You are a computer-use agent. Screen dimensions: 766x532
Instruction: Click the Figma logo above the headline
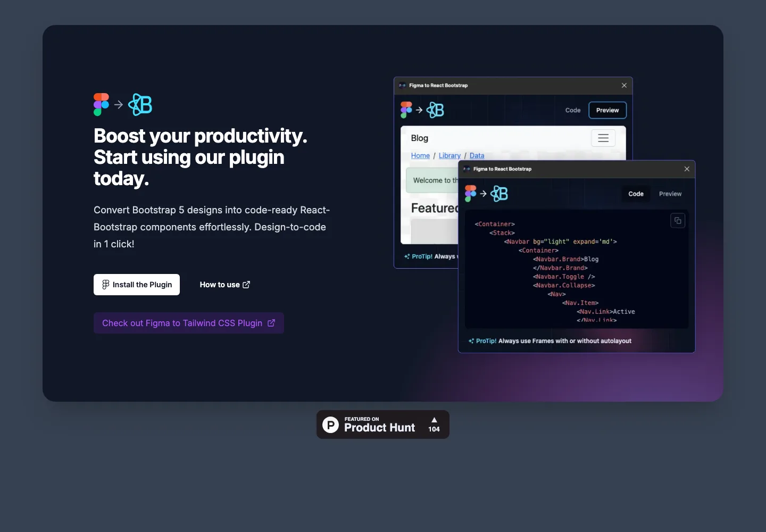[x=101, y=105]
